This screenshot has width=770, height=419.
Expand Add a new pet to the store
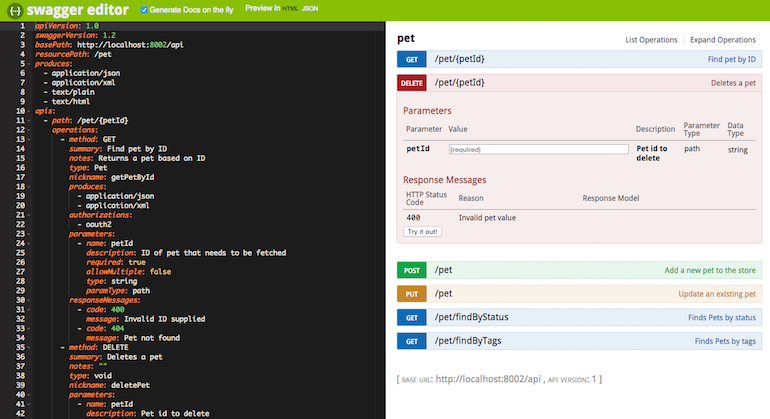click(x=710, y=270)
